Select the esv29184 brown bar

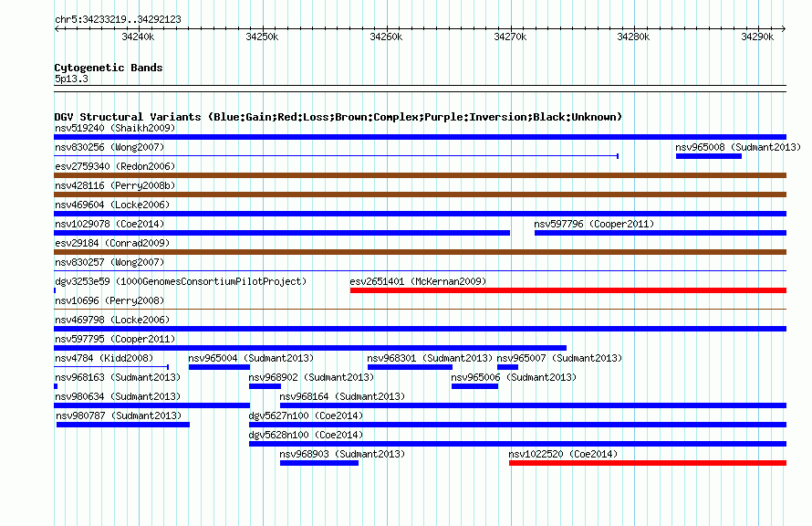[420, 252]
